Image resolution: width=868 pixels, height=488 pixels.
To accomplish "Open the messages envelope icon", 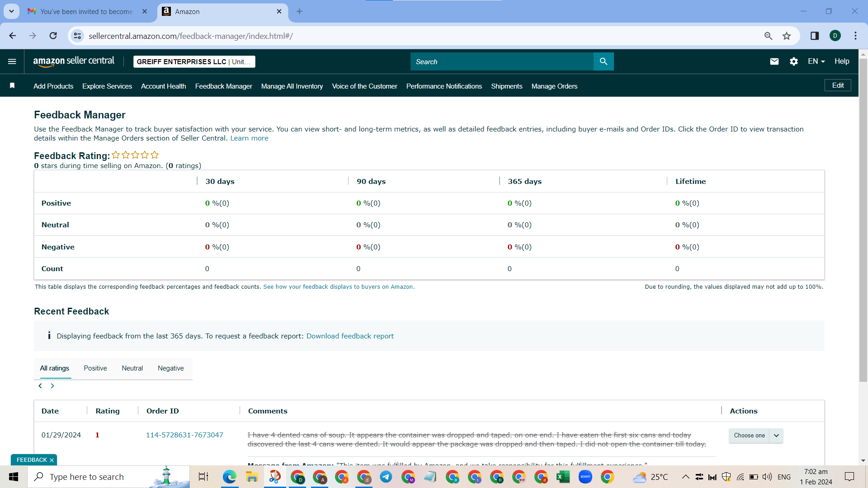I will tap(774, 61).
